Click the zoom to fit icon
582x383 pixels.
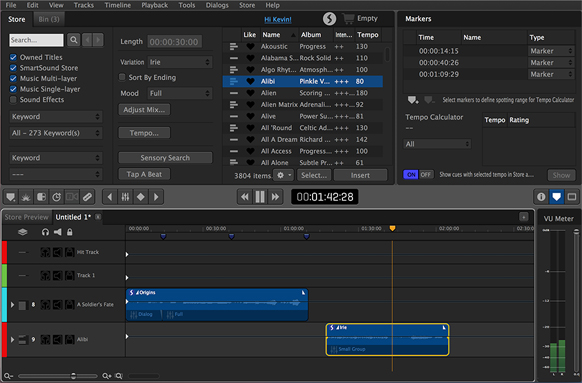pyautogui.click(x=119, y=376)
